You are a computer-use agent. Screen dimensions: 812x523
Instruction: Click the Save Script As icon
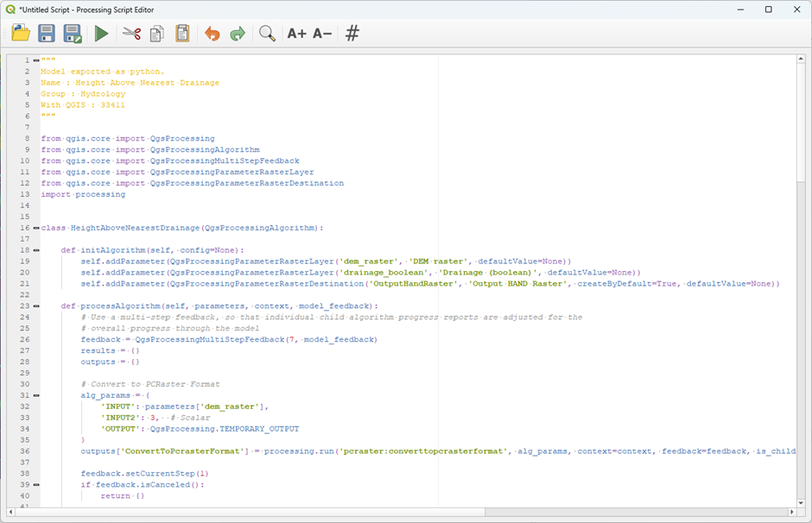click(x=73, y=34)
